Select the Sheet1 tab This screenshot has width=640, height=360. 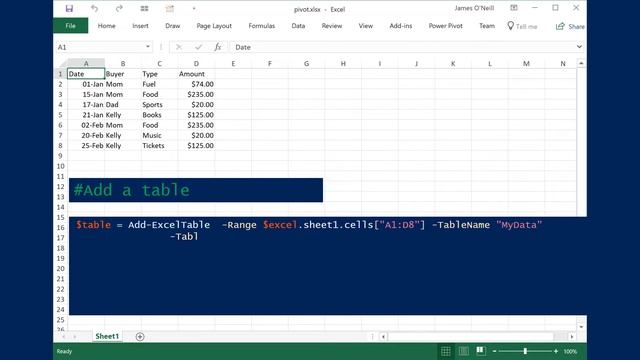(107, 336)
